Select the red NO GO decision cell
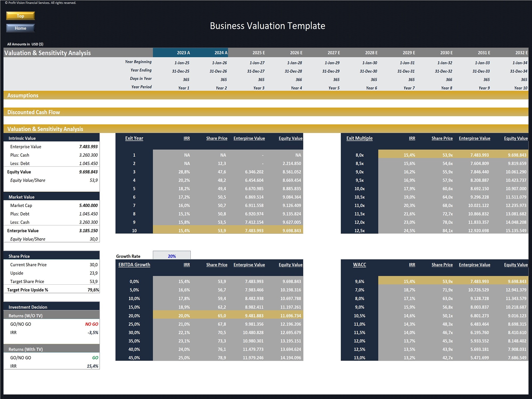The height and width of the screenshot is (399, 532). [92, 324]
